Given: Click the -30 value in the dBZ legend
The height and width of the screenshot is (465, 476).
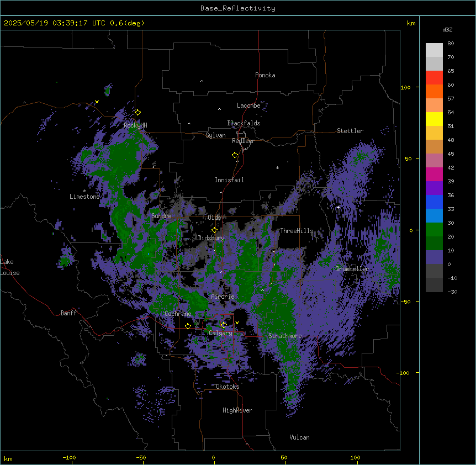Looking at the screenshot, I should (x=452, y=292).
